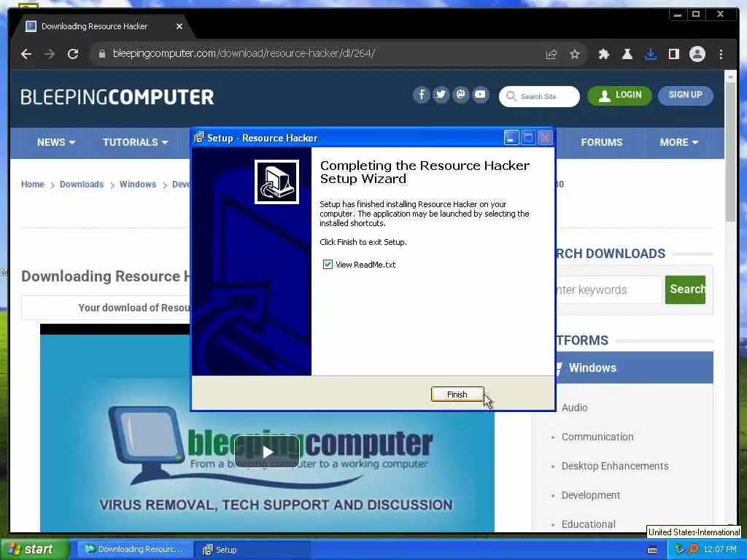Image resolution: width=747 pixels, height=560 pixels.
Task: Open the Communication category
Action: pyautogui.click(x=597, y=437)
